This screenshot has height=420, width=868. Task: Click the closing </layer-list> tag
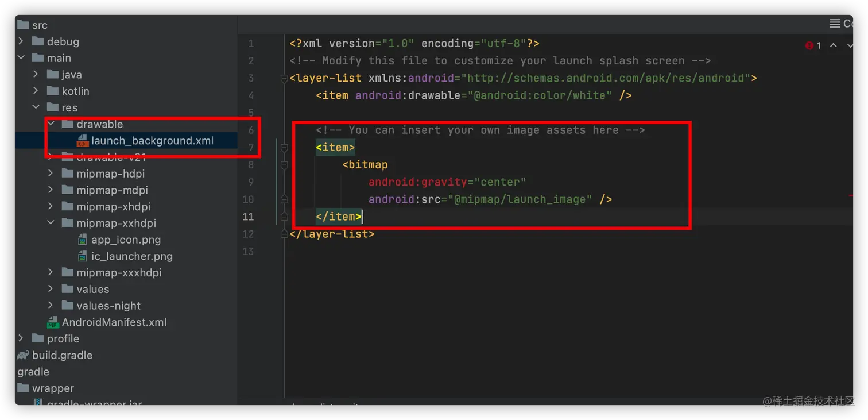click(332, 234)
